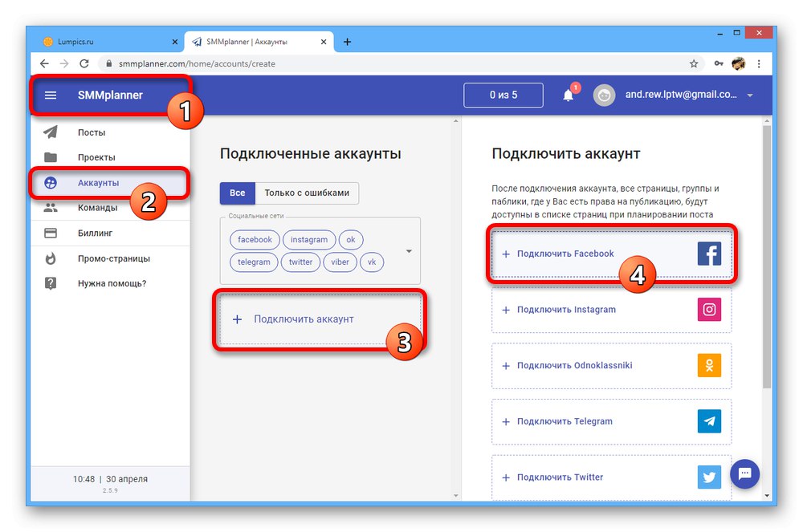Toggle the viber network chip
Image resolution: width=803 pixels, height=532 pixels.
(x=340, y=262)
